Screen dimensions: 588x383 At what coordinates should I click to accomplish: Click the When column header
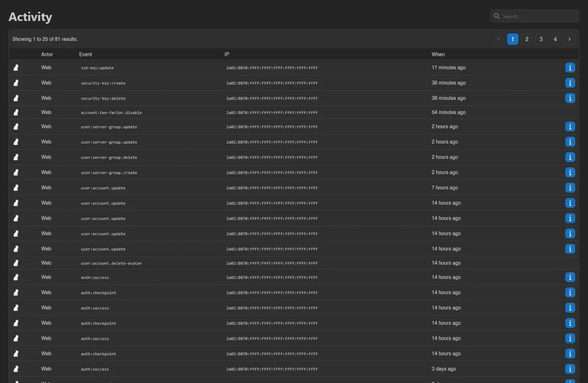pos(438,54)
